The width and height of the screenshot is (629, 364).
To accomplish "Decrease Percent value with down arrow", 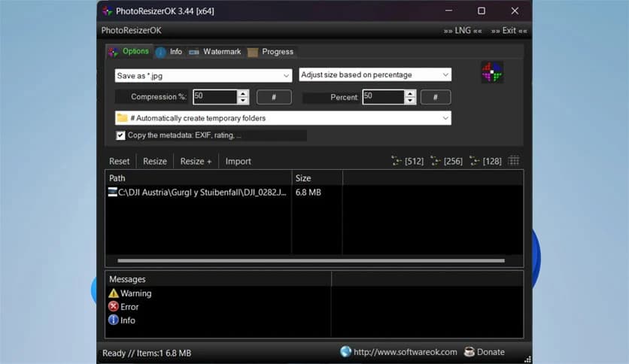I will pos(409,100).
